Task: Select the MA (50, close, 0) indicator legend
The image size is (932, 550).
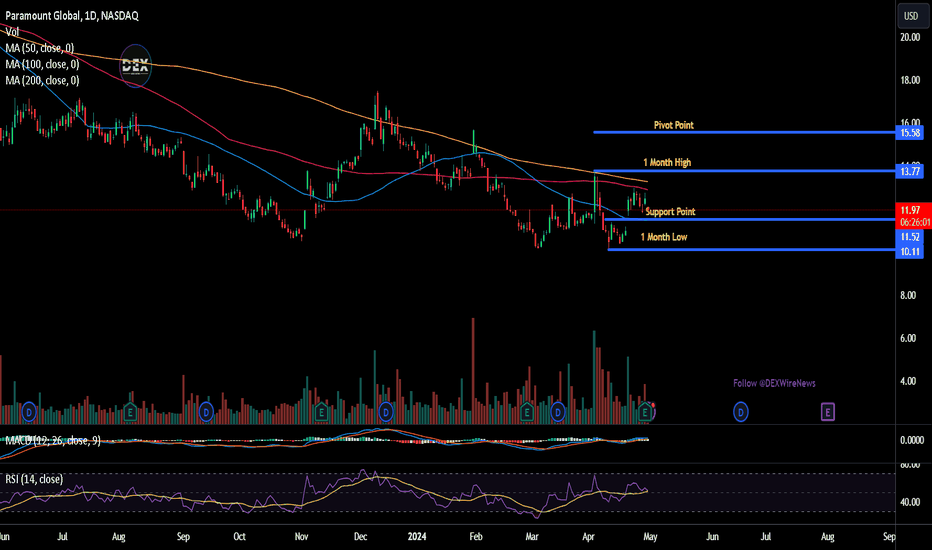Action: 40,48
